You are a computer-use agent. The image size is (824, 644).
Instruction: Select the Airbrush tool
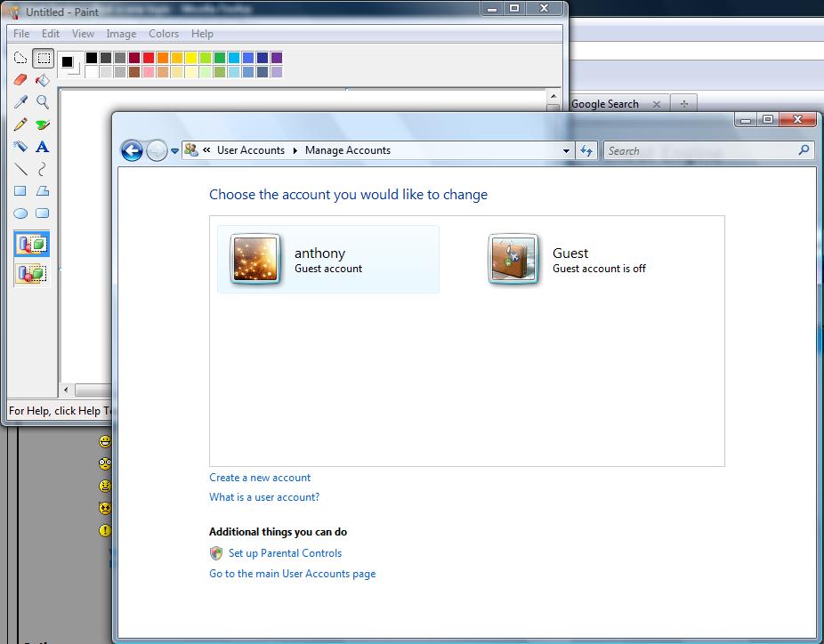[x=20, y=147]
